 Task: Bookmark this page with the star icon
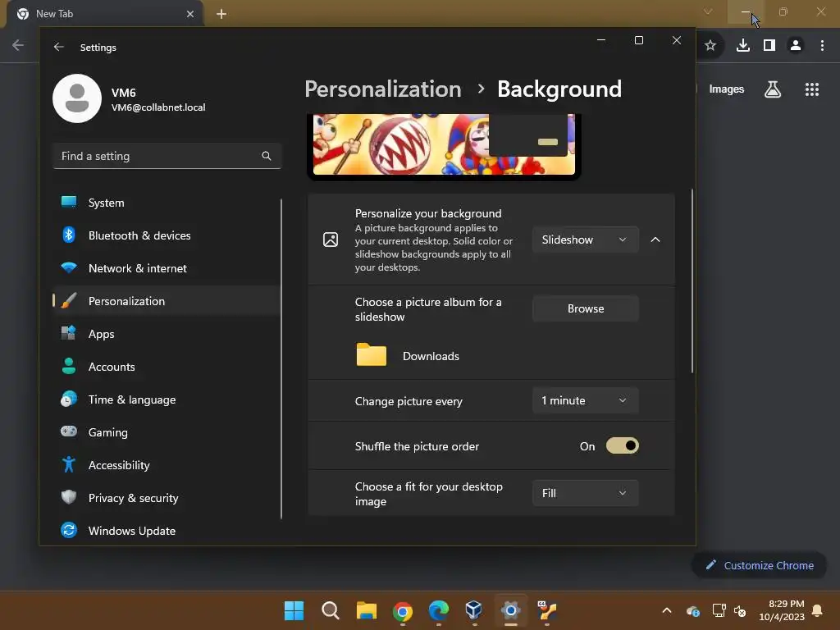[x=710, y=46]
